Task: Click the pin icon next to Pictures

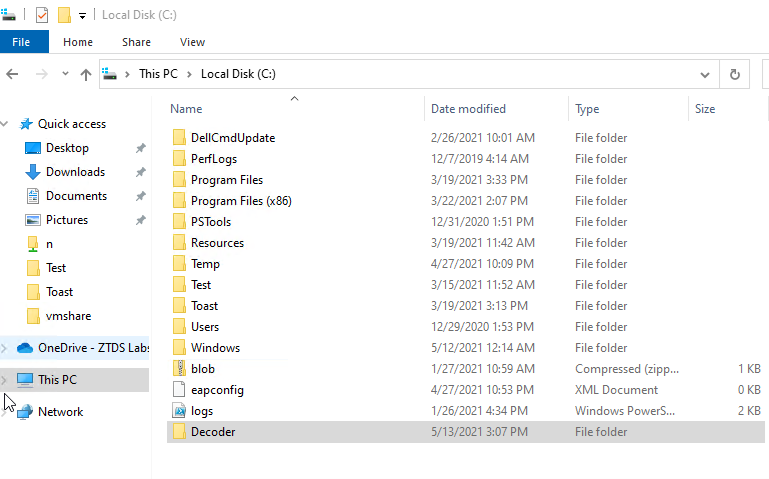Action: (x=141, y=220)
